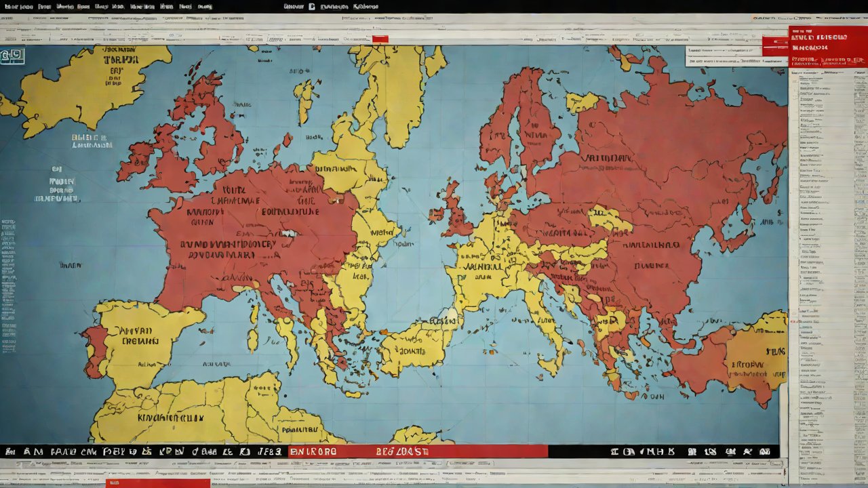Click the teal icon at map's top-left corner
The image size is (868, 488).
pos(12,56)
